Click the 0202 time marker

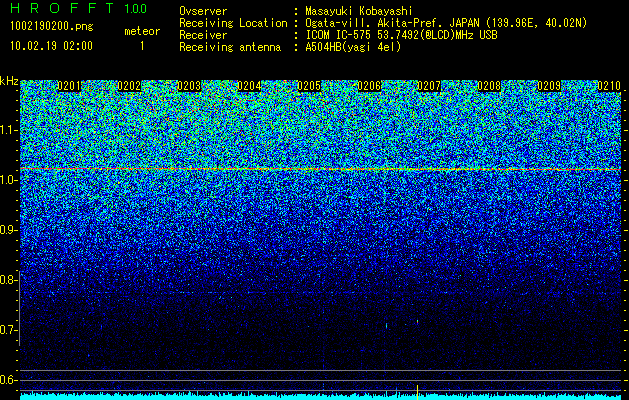[x=129, y=86]
